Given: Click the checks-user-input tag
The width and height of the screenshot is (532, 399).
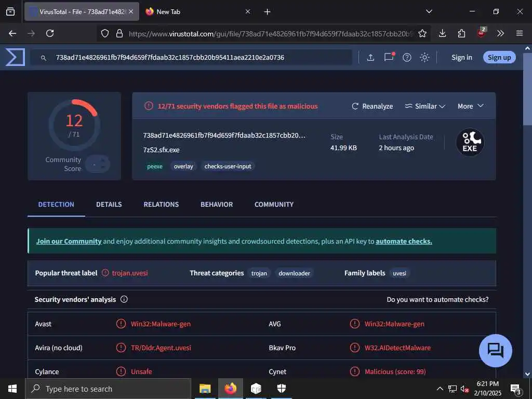Looking at the screenshot, I should tap(228, 166).
